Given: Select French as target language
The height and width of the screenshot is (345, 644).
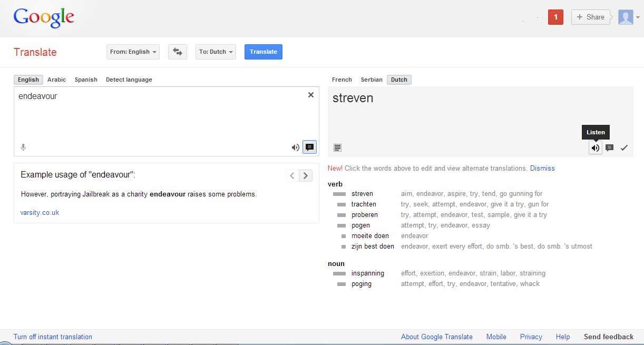Looking at the screenshot, I should pos(342,80).
